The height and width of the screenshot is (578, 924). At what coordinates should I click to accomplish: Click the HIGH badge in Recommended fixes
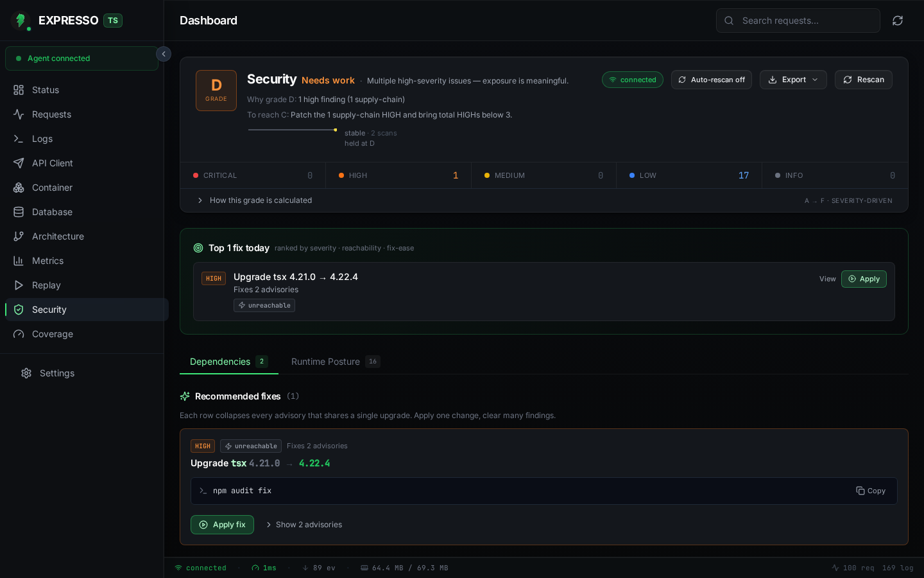(203, 446)
